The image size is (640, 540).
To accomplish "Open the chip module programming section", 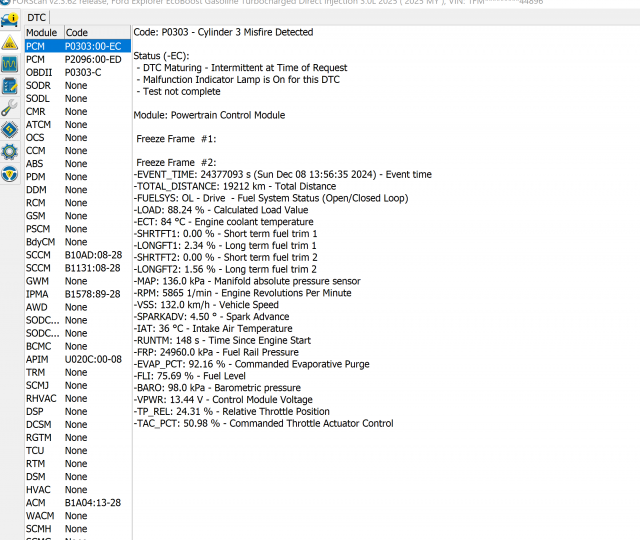I will point(10,129).
